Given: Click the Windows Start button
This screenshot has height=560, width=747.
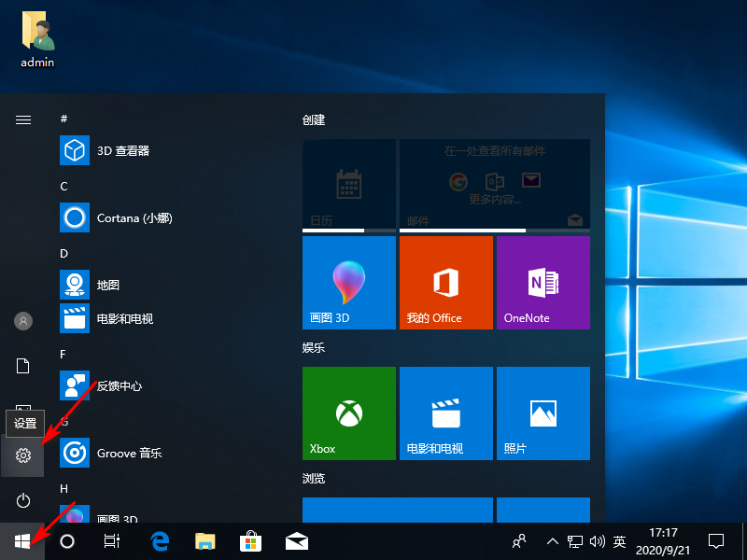Looking at the screenshot, I should (22, 541).
